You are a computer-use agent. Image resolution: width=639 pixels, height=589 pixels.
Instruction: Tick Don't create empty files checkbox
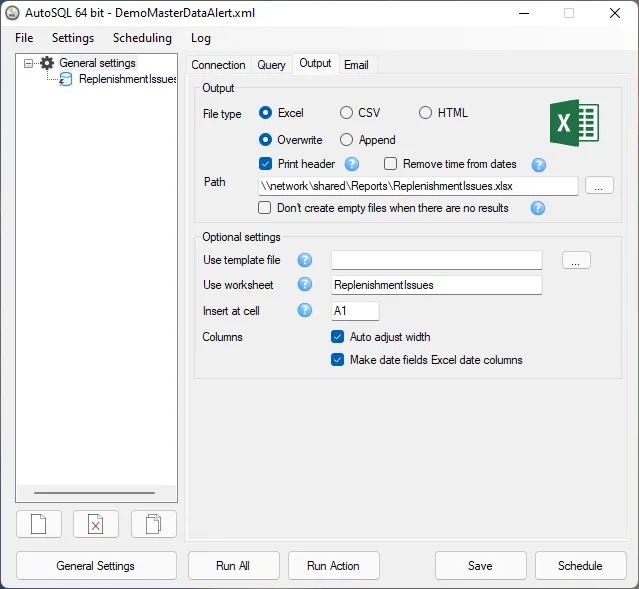tap(264, 208)
